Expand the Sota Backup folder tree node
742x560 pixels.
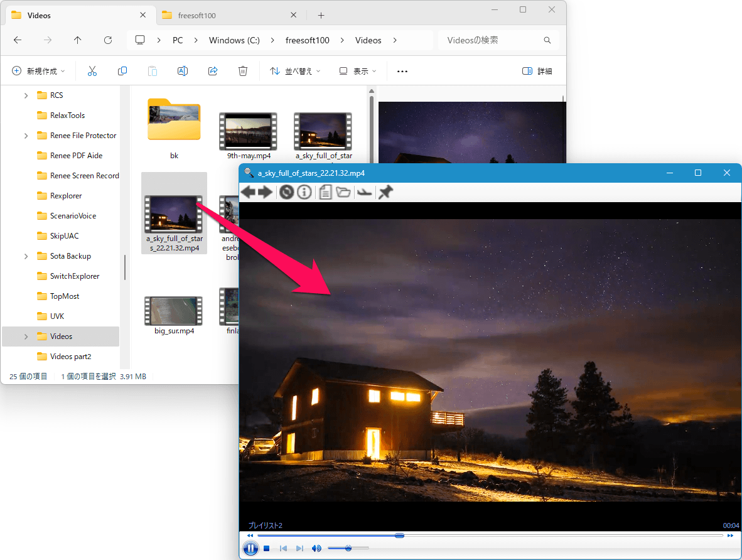(x=26, y=256)
